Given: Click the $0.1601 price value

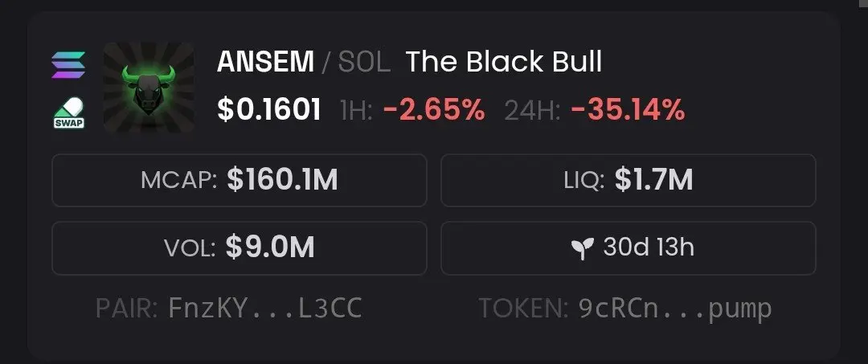Looking at the screenshot, I should pos(269,109).
